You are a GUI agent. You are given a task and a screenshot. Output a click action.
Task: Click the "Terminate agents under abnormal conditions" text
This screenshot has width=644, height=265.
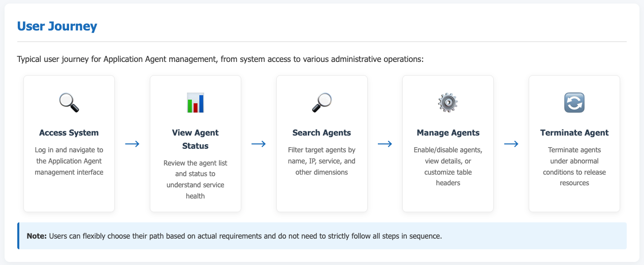click(574, 167)
